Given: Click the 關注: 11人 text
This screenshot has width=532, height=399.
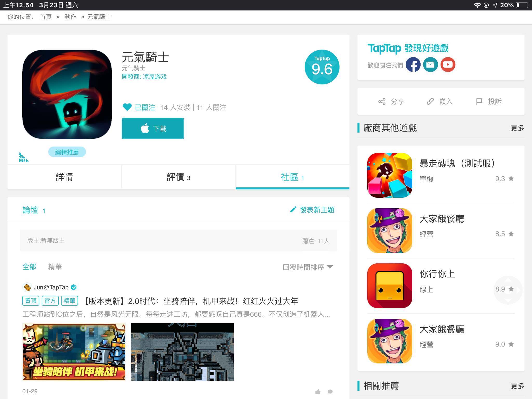Looking at the screenshot, I should [x=316, y=241].
